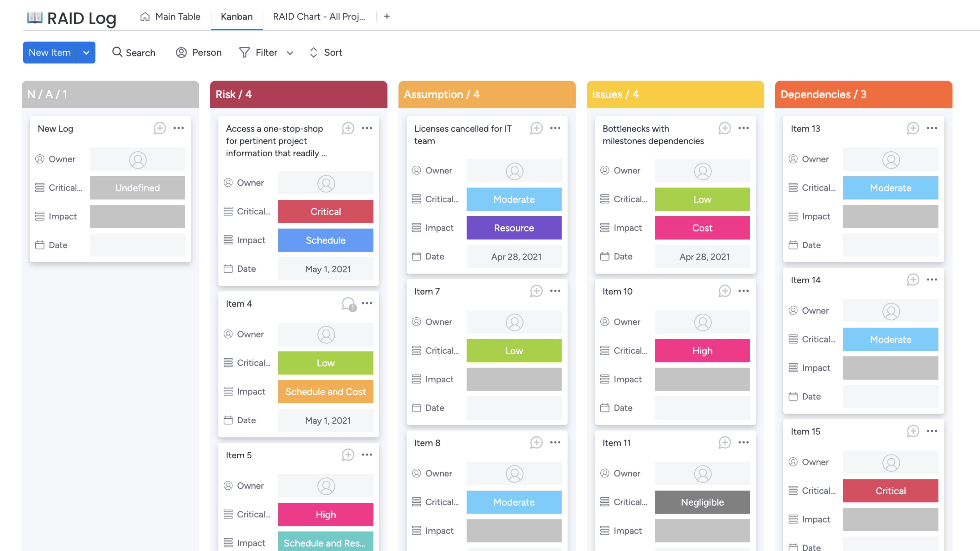Click the Search magnifier icon
Image resolution: width=980 pixels, height=551 pixels.
point(117,52)
